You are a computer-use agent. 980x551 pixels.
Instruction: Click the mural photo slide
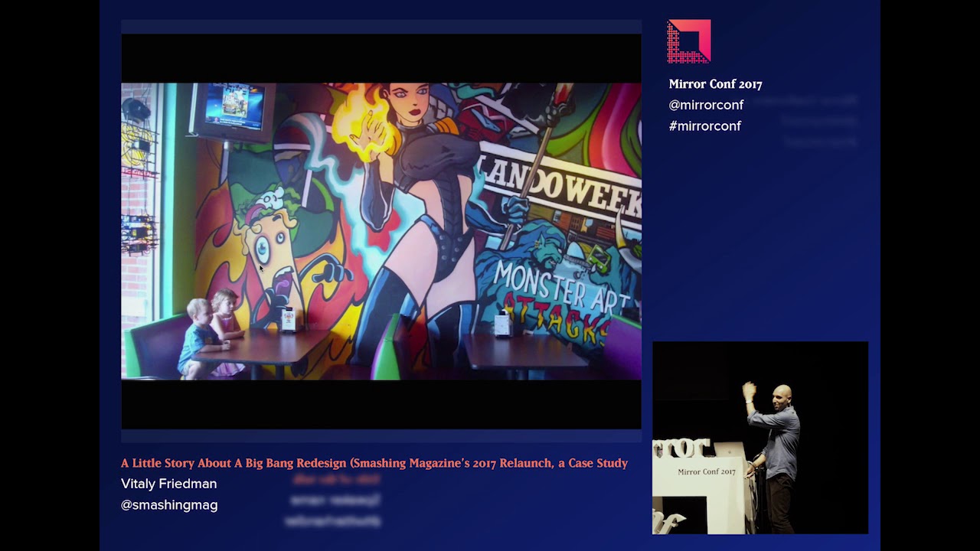click(x=381, y=231)
